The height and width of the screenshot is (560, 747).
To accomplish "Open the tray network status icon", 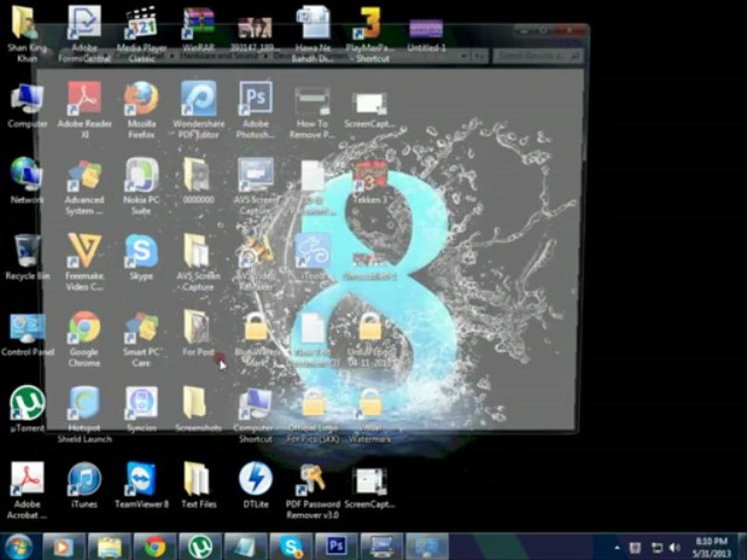I will 657,548.
